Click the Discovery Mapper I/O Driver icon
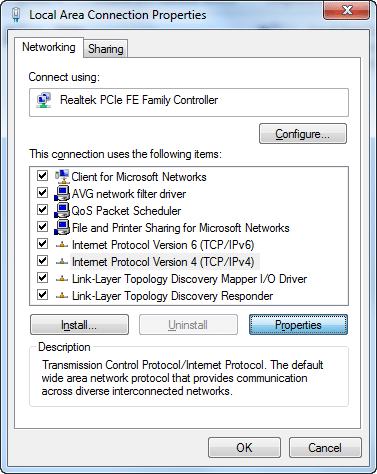Image resolution: width=377 pixels, height=474 pixels. pyautogui.click(x=62, y=279)
